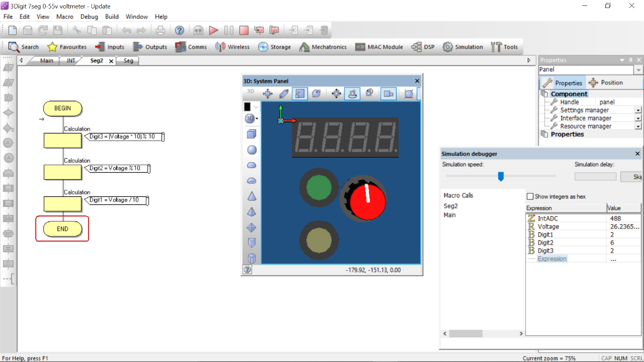Select the SIM icon in left flowchart sidebar

pyautogui.click(x=8, y=218)
